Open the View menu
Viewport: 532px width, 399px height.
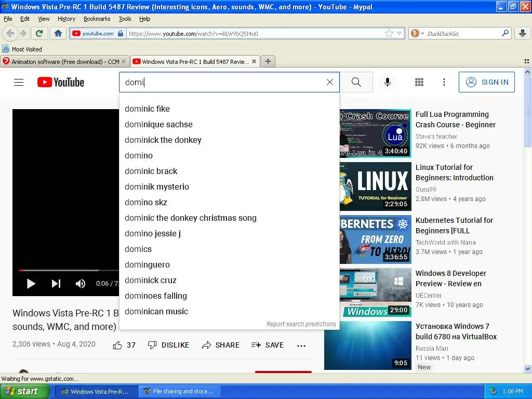(x=44, y=19)
